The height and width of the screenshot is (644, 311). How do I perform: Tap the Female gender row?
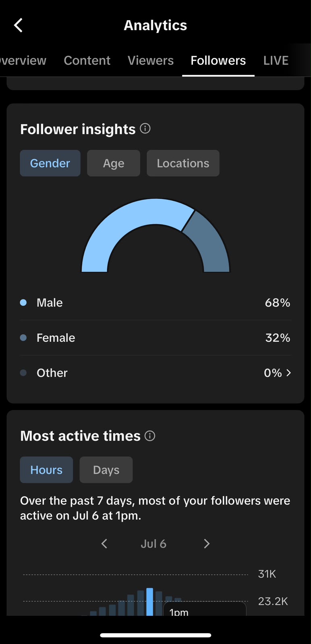coord(155,338)
